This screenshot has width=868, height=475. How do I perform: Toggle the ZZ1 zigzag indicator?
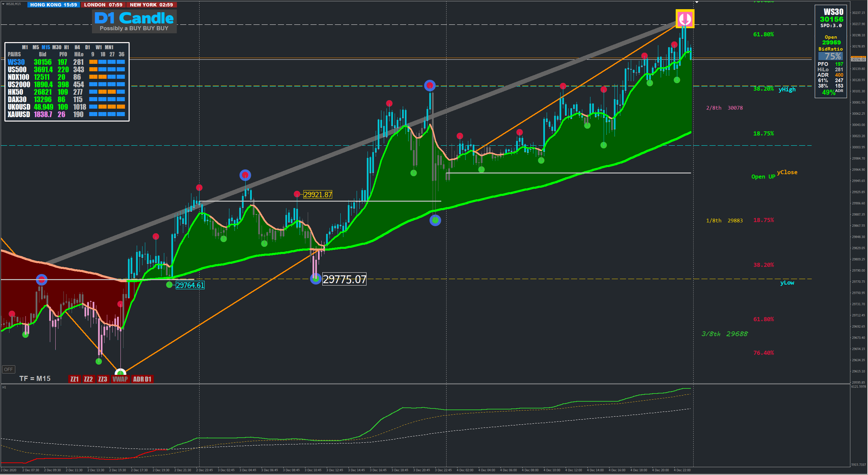click(x=74, y=379)
